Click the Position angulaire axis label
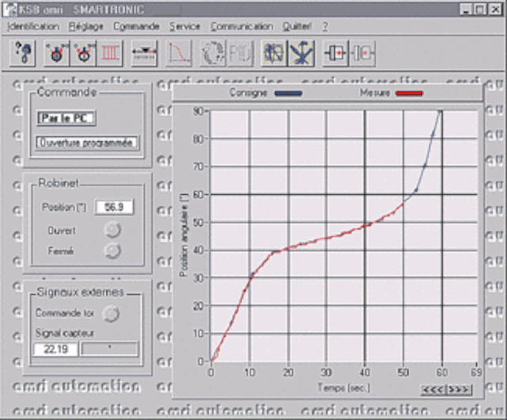This screenshot has height=420, width=507. pyautogui.click(x=184, y=235)
